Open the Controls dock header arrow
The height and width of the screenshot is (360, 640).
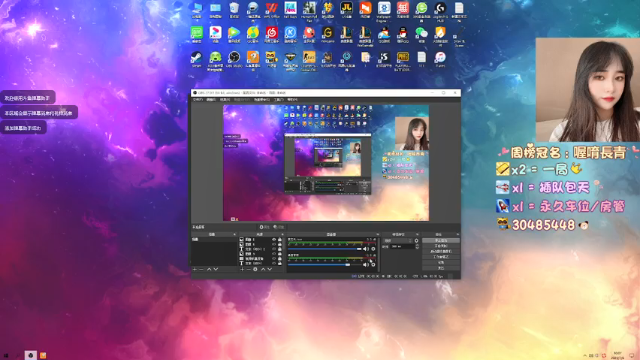point(458,234)
